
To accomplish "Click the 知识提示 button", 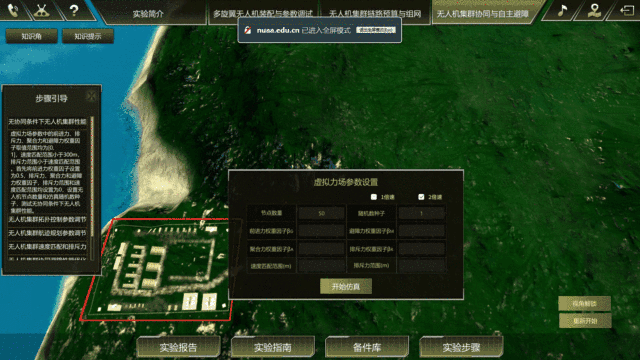I will coord(88,36).
